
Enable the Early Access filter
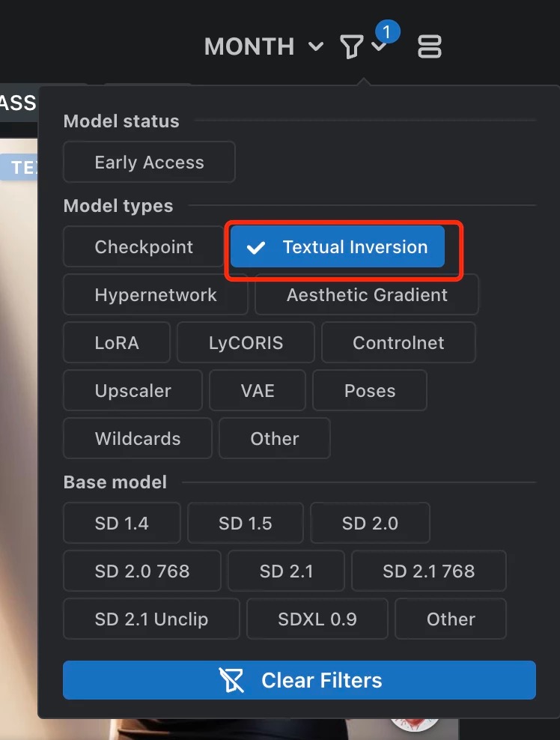coord(149,163)
